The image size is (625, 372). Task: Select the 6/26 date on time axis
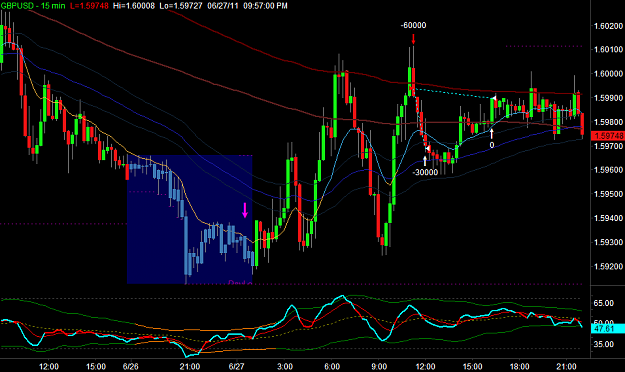[131, 366]
